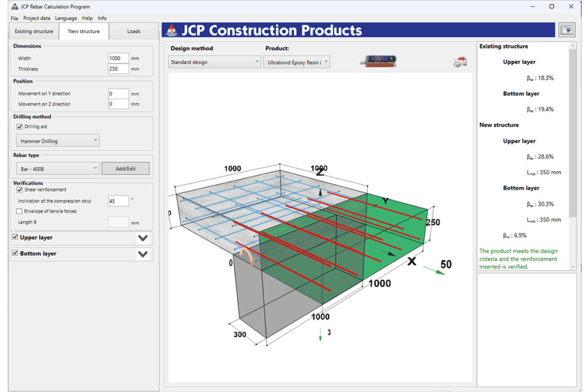Click the JCP app icon in title bar
The image size is (588, 392).
click(x=14, y=6)
